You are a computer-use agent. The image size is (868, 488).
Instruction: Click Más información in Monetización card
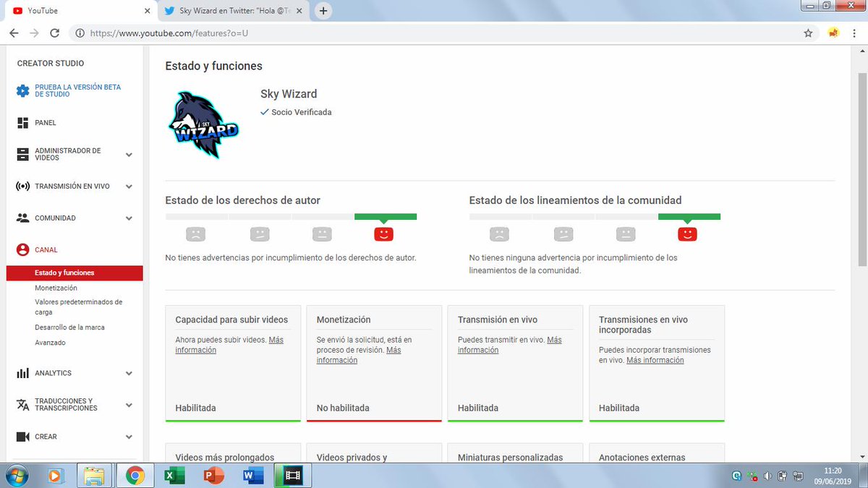pyautogui.click(x=358, y=355)
